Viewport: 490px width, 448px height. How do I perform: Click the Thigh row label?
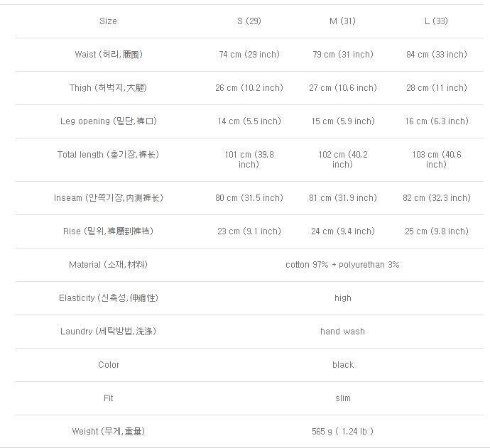click(x=108, y=88)
